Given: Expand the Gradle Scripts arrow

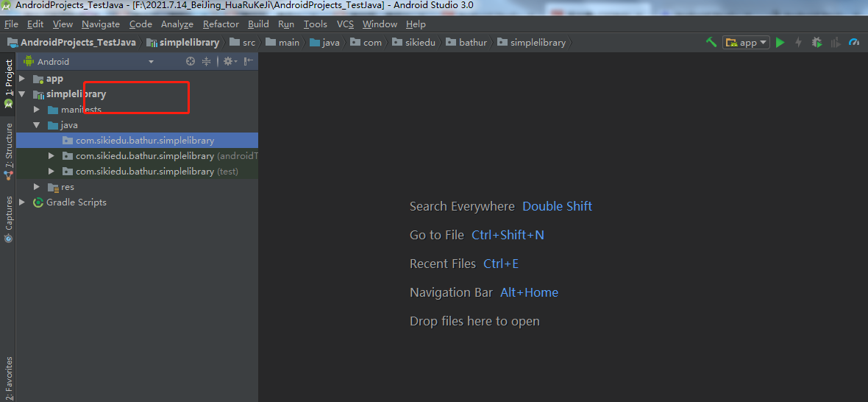Looking at the screenshot, I should point(22,202).
